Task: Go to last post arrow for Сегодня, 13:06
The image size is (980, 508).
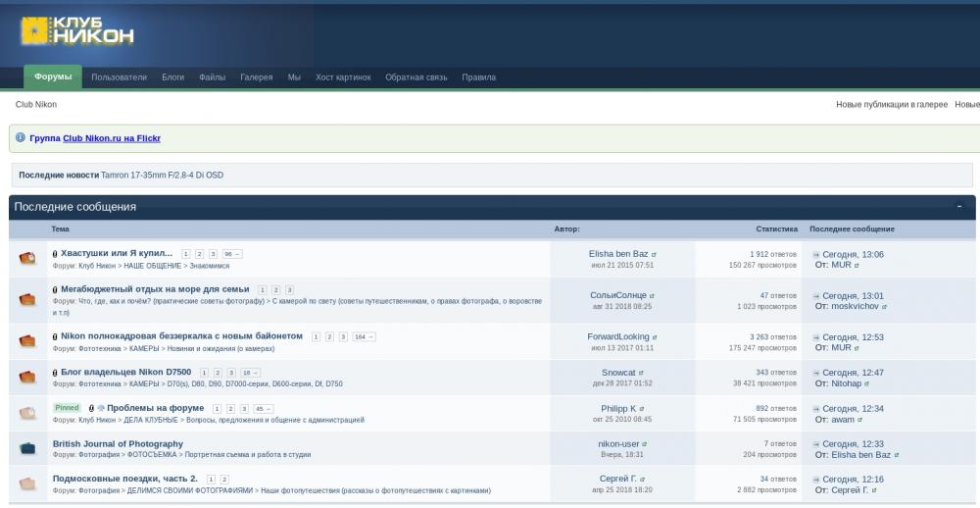Action: (x=815, y=255)
